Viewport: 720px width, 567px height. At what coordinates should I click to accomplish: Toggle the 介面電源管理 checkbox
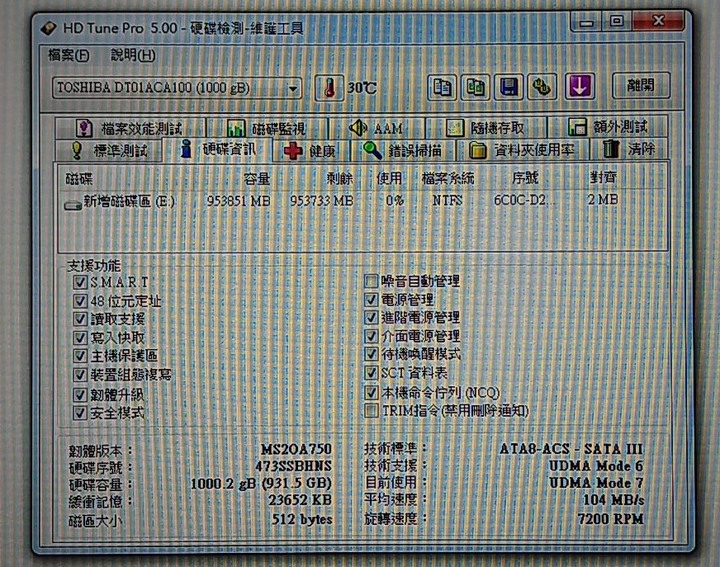(x=371, y=336)
